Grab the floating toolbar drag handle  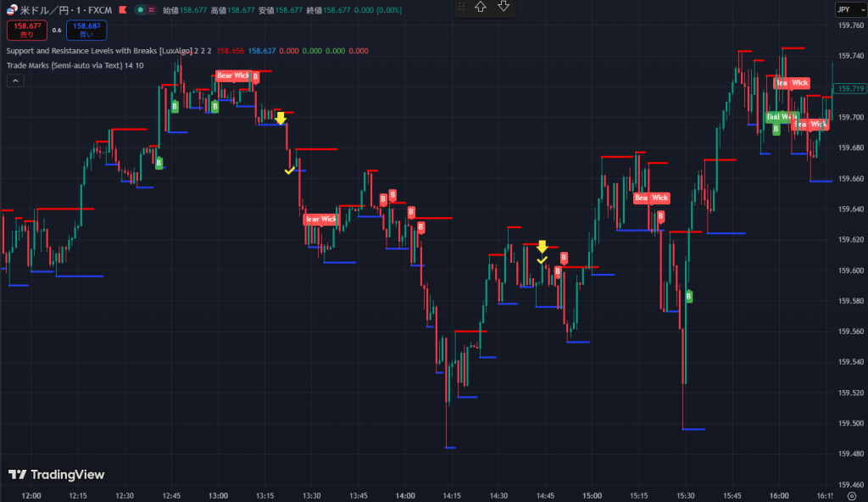pyautogui.click(x=462, y=7)
